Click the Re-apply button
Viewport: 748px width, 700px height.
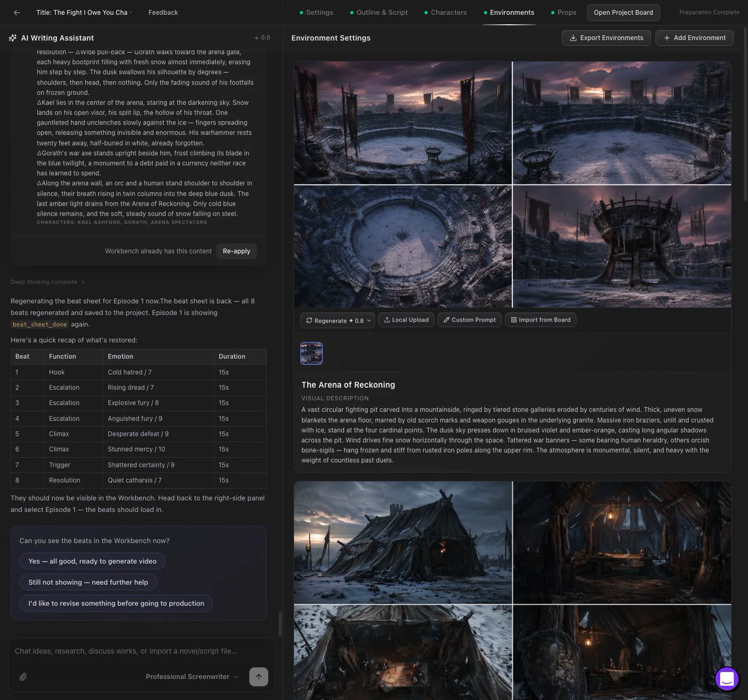[x=236, y=251]
